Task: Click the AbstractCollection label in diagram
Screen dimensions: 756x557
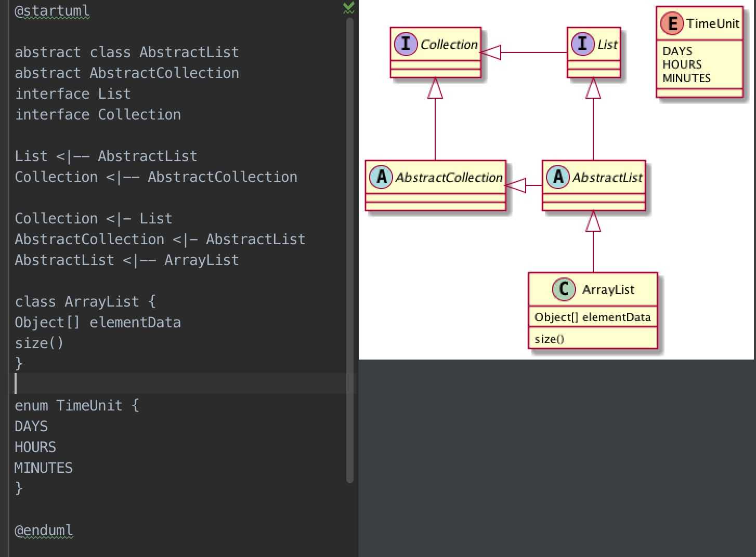Action: tap(449, 177)
